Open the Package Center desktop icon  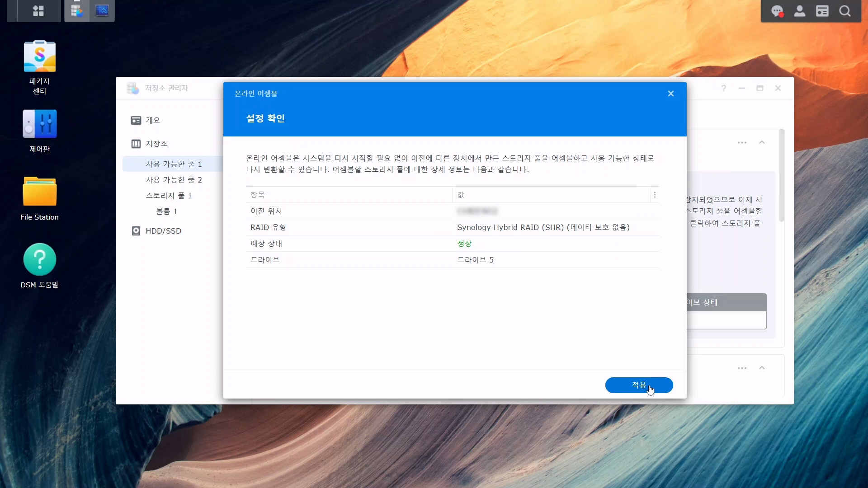pos(40,57)
